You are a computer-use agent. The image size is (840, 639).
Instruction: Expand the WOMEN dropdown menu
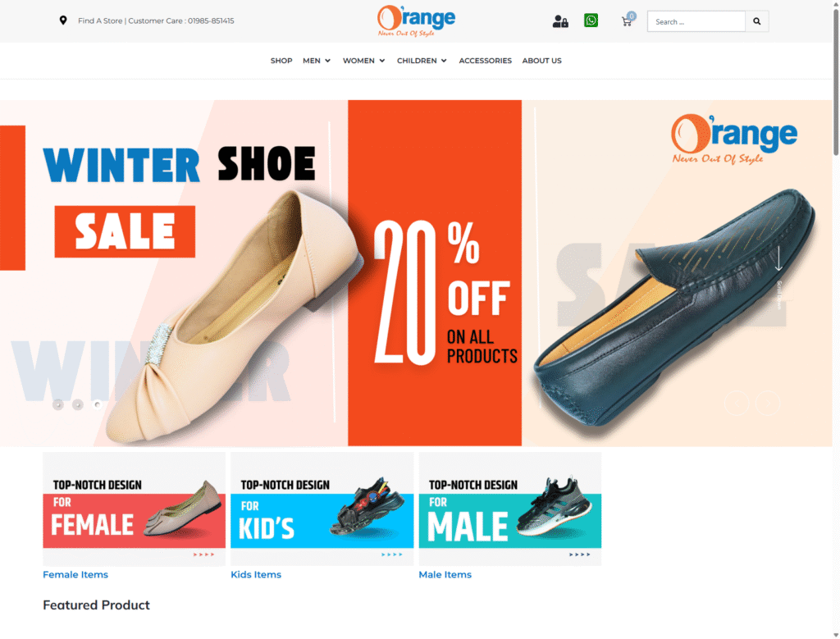point(363,61)
